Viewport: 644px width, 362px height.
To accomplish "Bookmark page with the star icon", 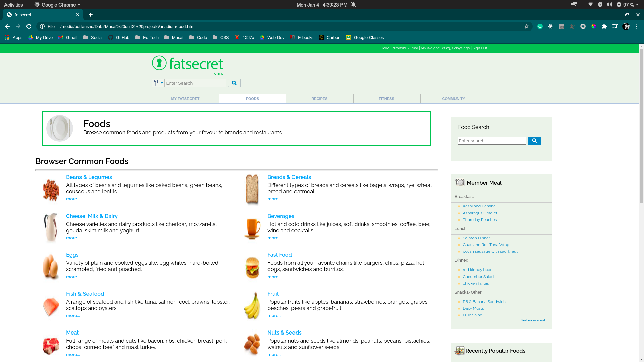I will [527, 27].
